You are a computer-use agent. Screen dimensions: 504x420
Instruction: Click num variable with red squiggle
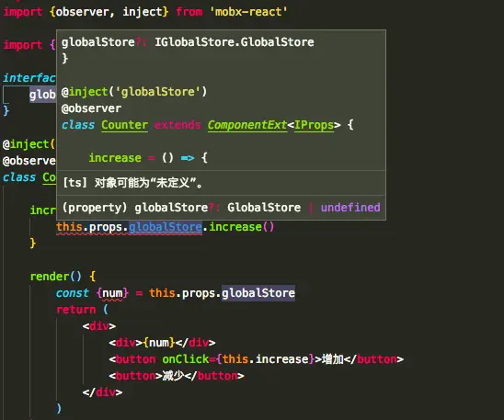tap(112, 293)
